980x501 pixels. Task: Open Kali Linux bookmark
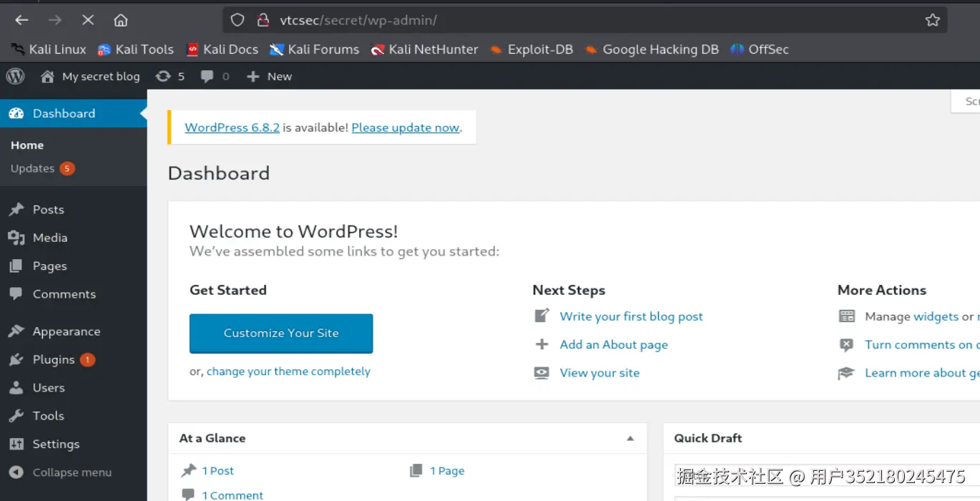(49, 49)
